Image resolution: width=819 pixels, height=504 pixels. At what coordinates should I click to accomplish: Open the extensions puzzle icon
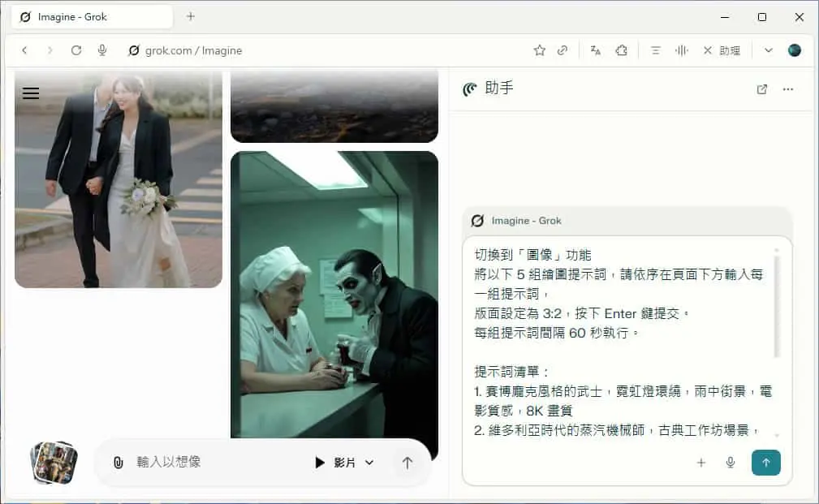pos(621,50)
